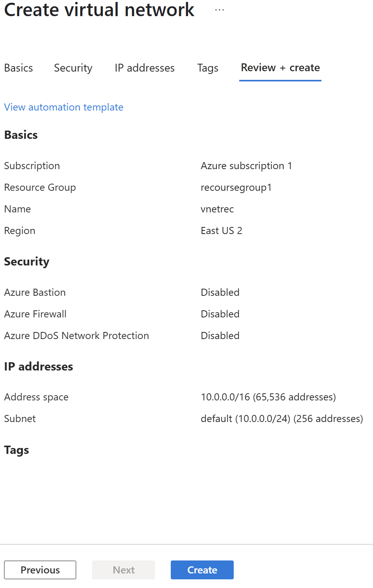Click the disabled Next button
The height and width of the screenshot is (588, 373).
click(123, 570)
